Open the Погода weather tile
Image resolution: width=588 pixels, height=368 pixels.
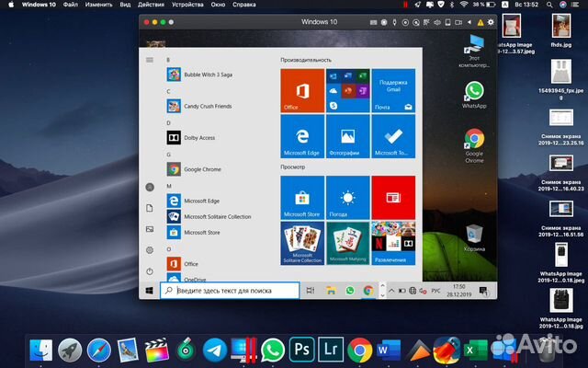click(347, 198)
